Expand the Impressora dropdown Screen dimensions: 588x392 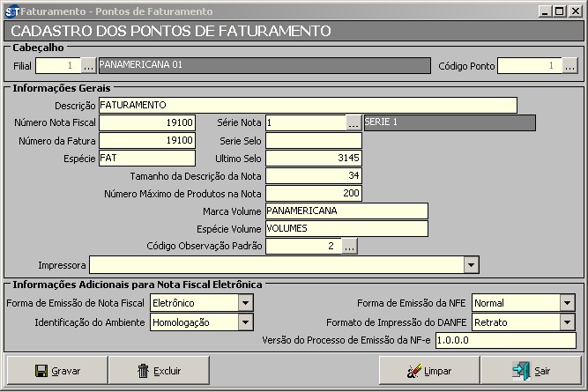click(x=471, y=265)
